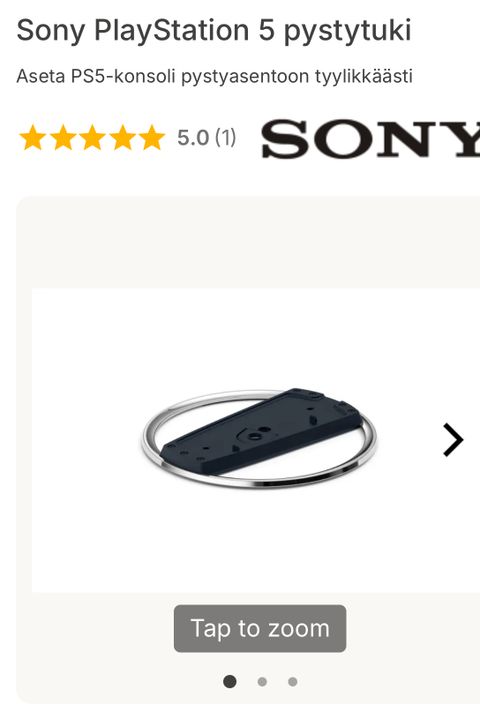Viewport: 480px width, 712px height.
Task: Jump to the third carousel dot
Action: tap(293, 682)
